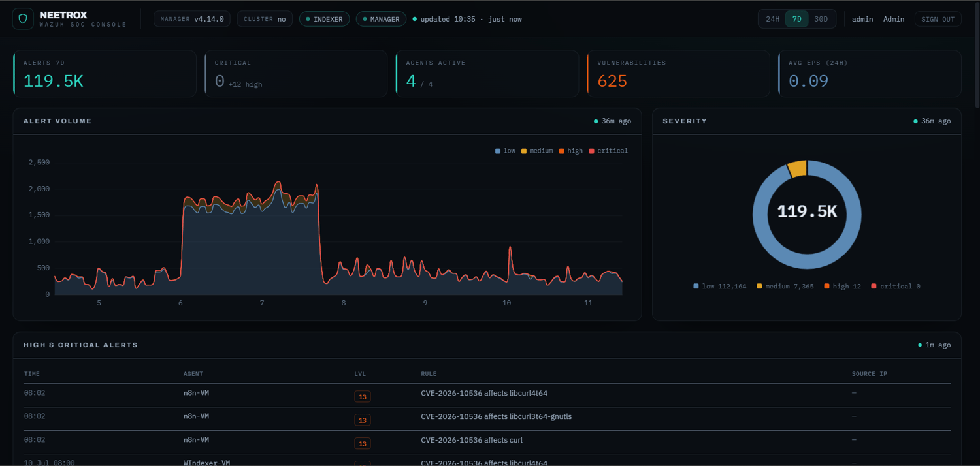Screen dimensions: 980x466
Task: Click the high 12 swatch in Severity legend
Action: pos(827,287)
